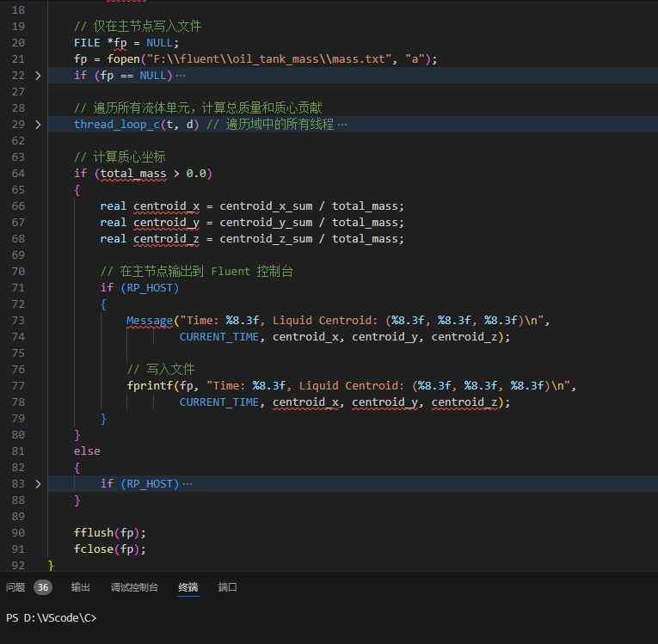Click the else keyword on line 81
658x644 pixels.
pos(87,451)
